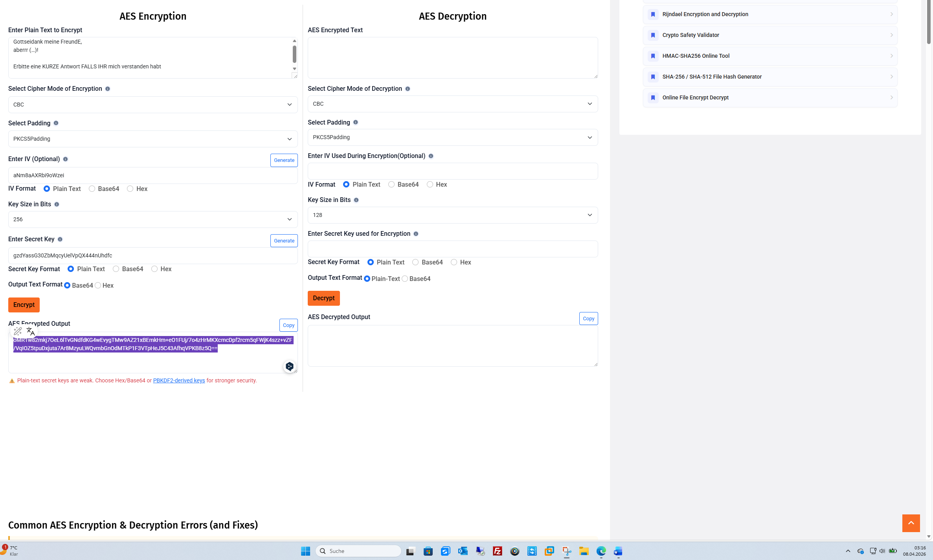
Task: Select Hex for encryption Secret Key Format
Action: coord(154,269)
